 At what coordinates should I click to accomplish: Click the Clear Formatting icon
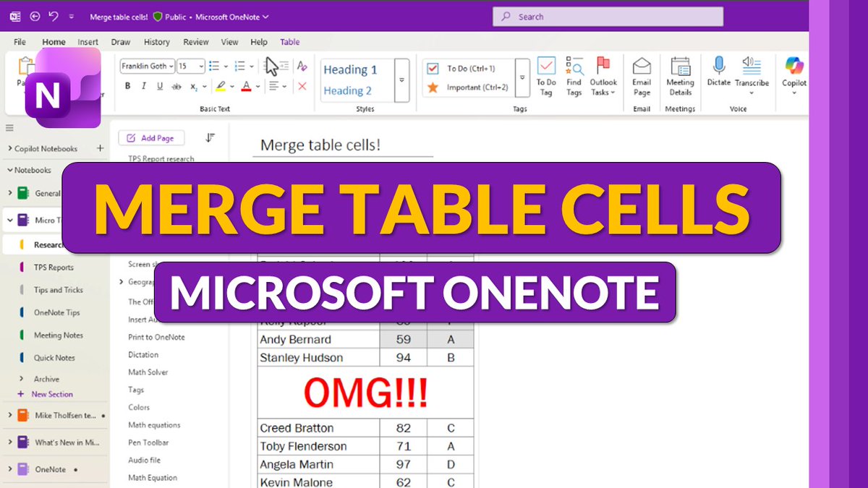coord(302,66)
